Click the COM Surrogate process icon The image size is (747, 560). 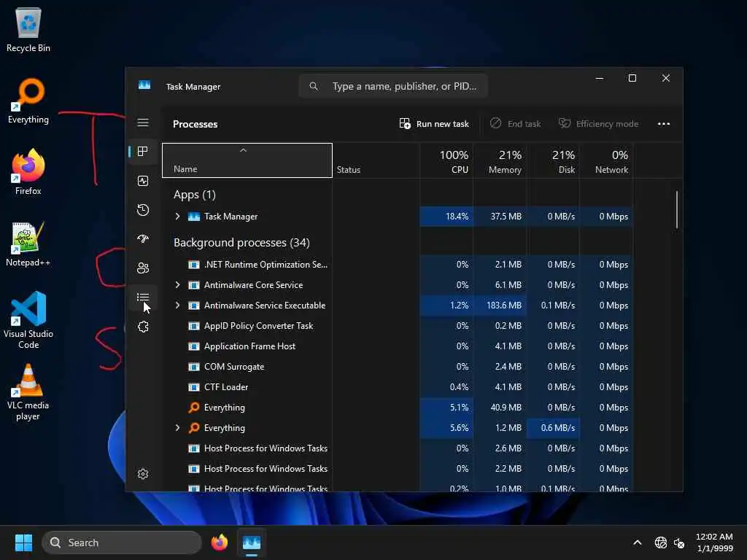point(194,367)
